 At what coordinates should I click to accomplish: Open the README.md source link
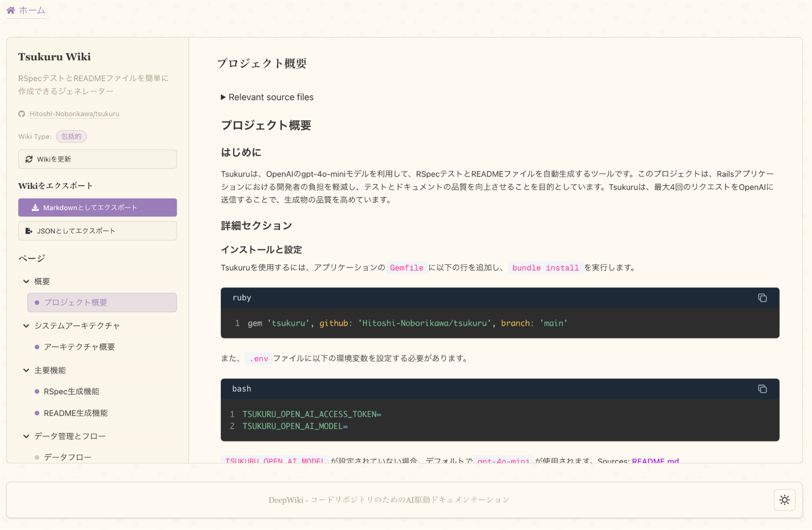(655, 460)
